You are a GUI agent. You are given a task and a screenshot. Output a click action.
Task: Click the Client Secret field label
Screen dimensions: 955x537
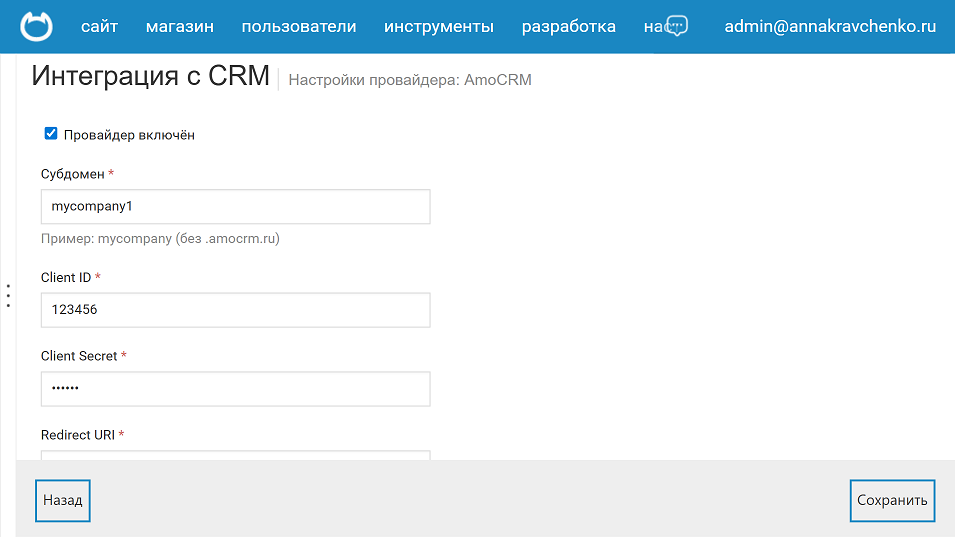coord(79,356)
